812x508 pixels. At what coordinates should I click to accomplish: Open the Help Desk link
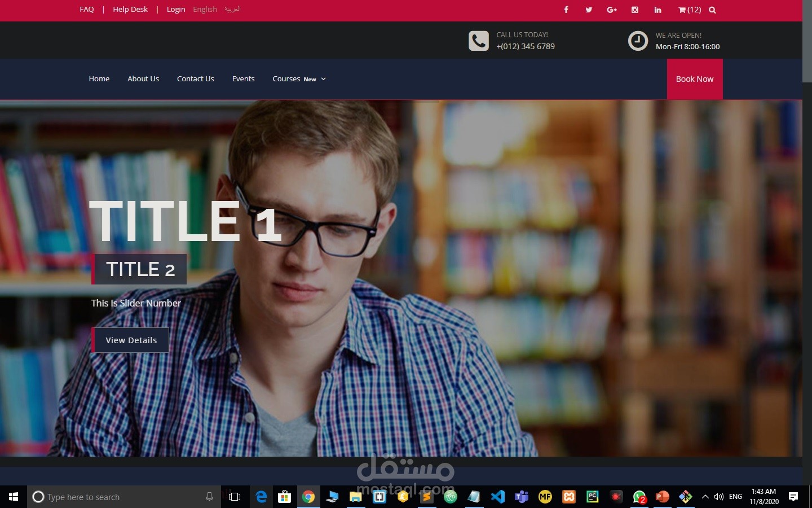coord(130,10)
